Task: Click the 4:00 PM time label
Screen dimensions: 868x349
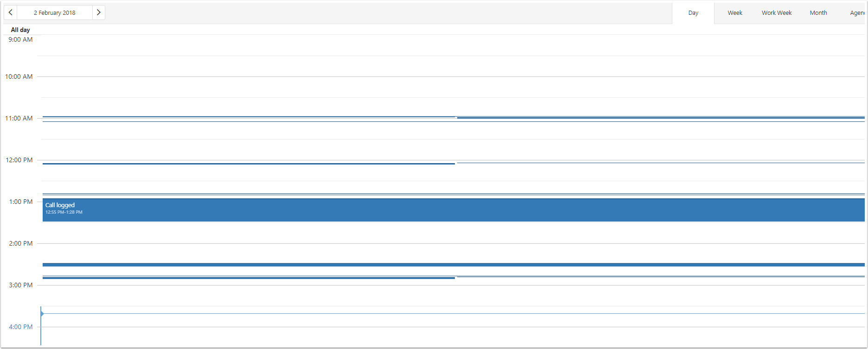Action: coord(21,327)
